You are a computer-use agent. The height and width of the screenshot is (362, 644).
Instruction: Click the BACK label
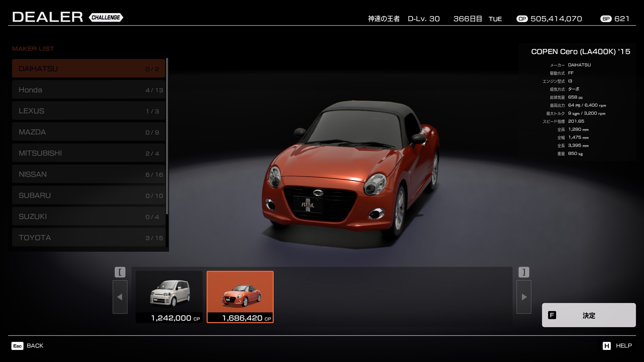click(x=35, y=346)
